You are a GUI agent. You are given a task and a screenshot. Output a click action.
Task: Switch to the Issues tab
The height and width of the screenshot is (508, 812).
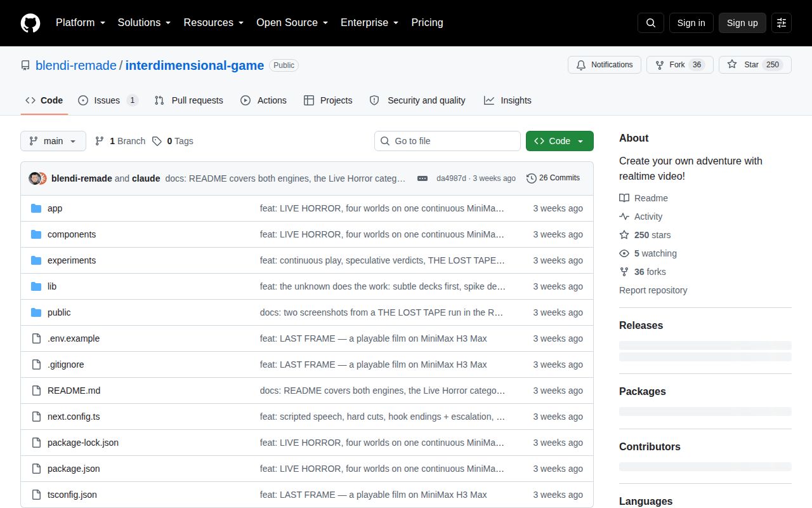(108, 100)
